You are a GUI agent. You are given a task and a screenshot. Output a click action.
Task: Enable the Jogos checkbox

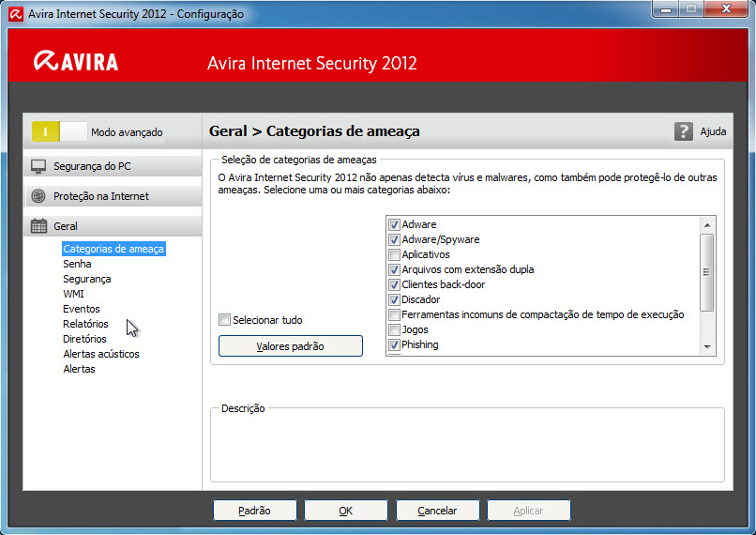click(394, 330)
